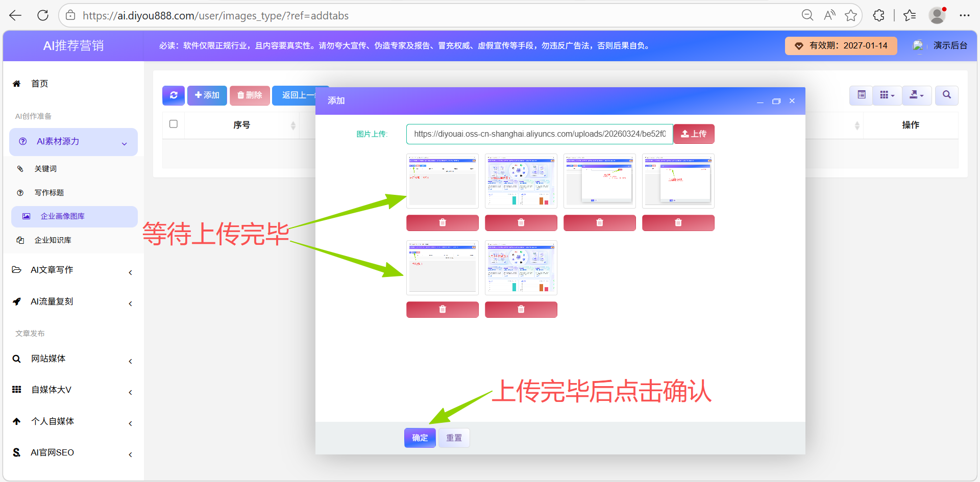The height and width of the screenshot is (482, 980).
Task: Refresh the list using the refresh icon
Action: coord(173,95)
